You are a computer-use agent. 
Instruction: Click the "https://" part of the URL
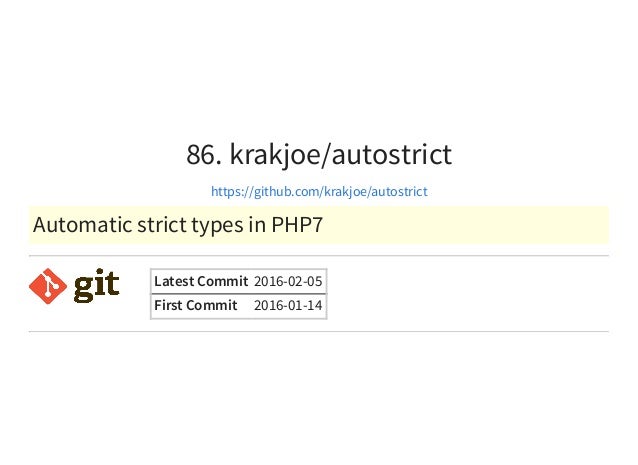pyautogui.click(x=232, y=191)
